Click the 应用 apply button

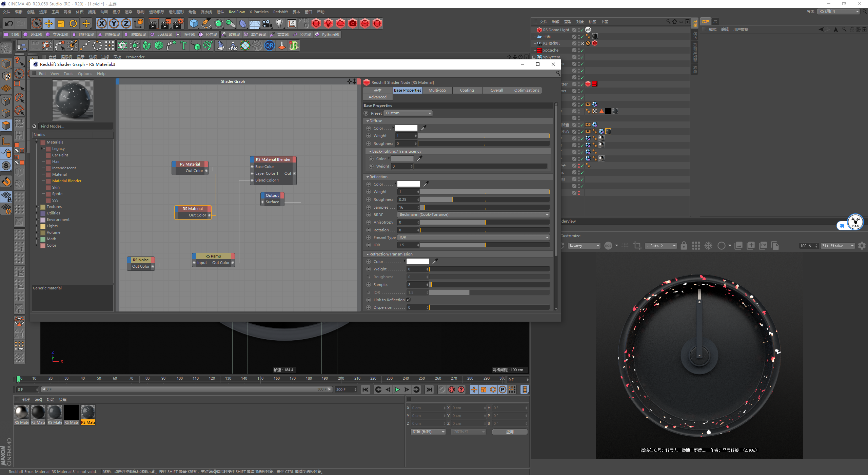point(509,432)
